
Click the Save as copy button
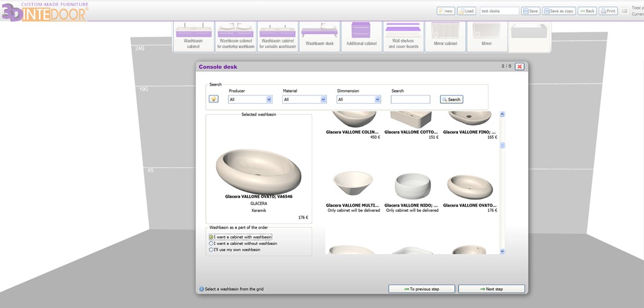click(558, 11)
